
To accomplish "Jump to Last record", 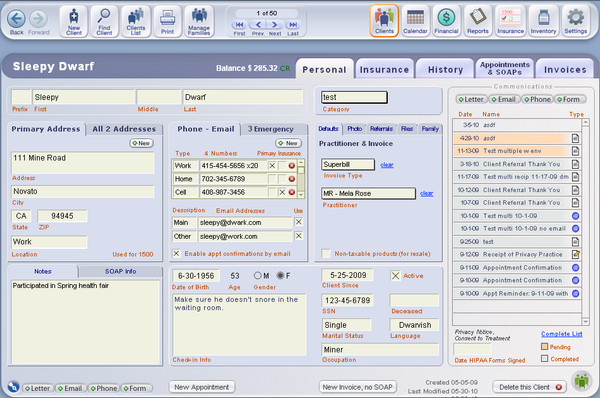I will pyautogui.click(x=293, y=25).
